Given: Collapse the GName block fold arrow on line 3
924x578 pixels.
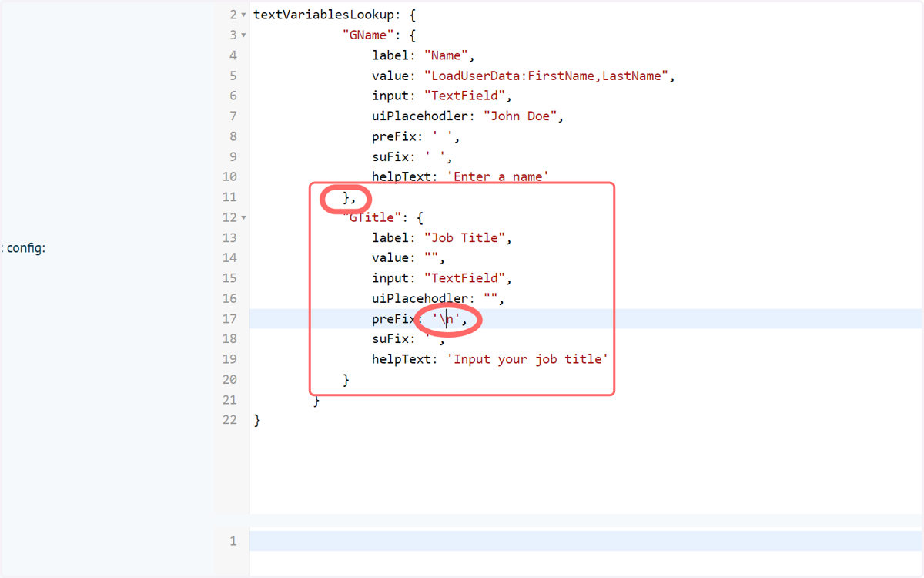Looking at the screenshot, I should pyautogui.click(x=244, y=35).
